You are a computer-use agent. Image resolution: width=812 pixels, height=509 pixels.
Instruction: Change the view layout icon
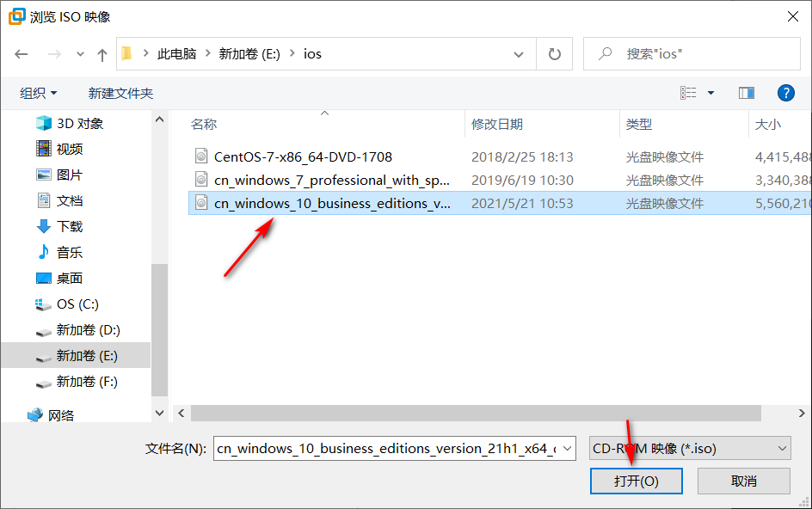(688, 93)
